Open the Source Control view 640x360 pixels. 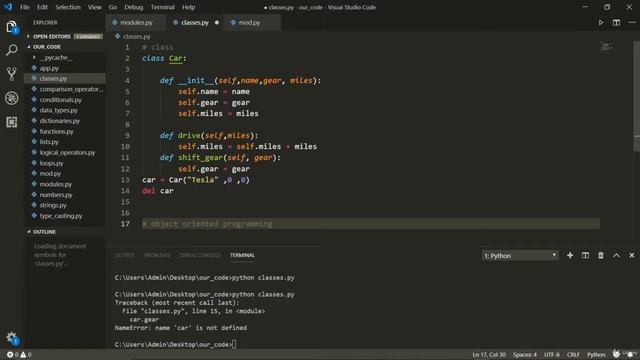click(x=11, y=74)
